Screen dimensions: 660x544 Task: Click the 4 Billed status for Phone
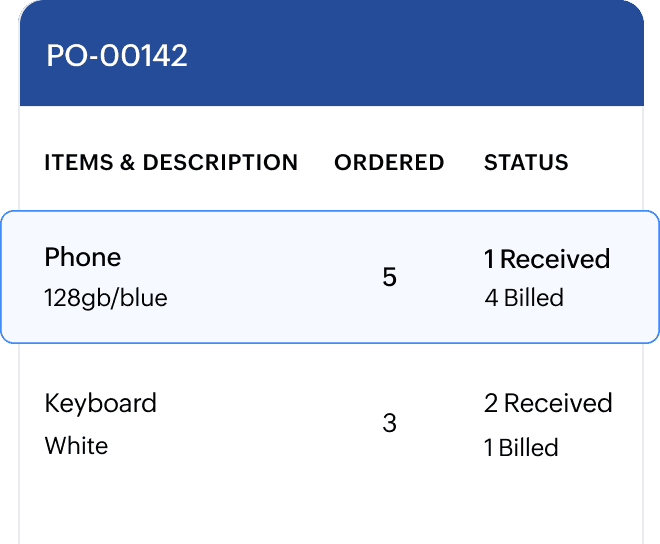tap(524, 298)
